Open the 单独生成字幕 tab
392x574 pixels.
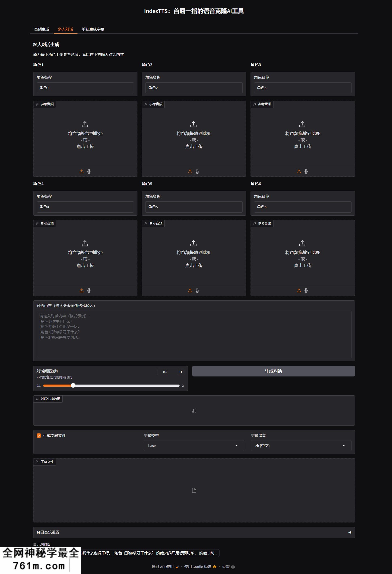[93, 29]
